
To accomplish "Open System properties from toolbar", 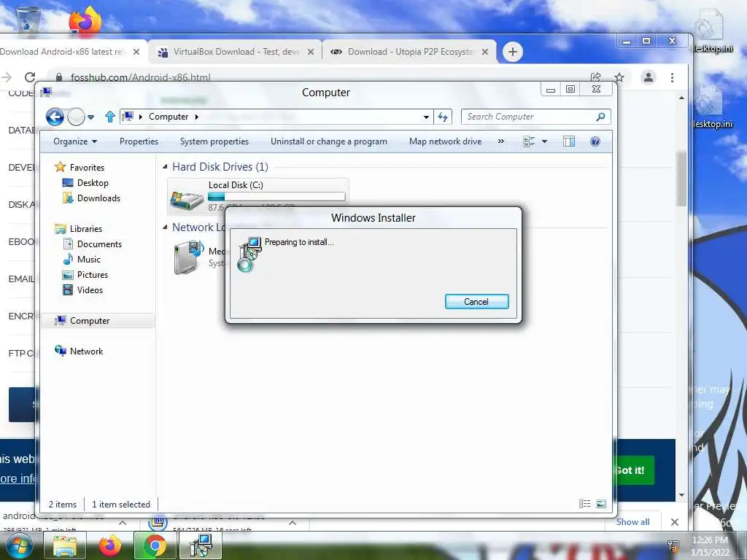I will click(214, 141).
